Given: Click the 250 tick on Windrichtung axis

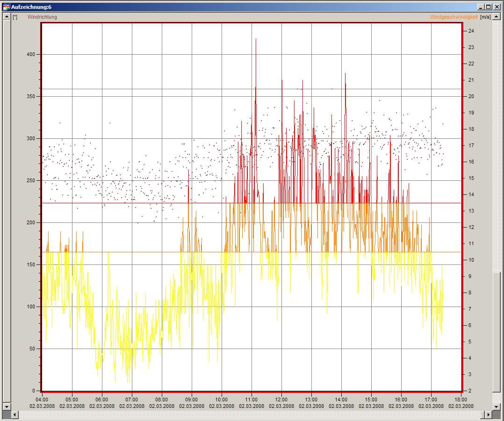Looking at the screenshot, I should (x=31, y=180).
